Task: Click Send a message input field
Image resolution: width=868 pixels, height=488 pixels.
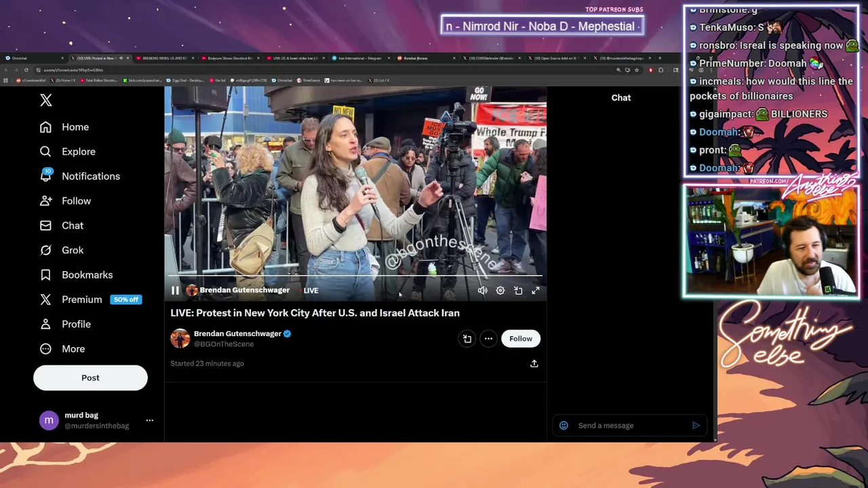Action: tap(631, 426)
